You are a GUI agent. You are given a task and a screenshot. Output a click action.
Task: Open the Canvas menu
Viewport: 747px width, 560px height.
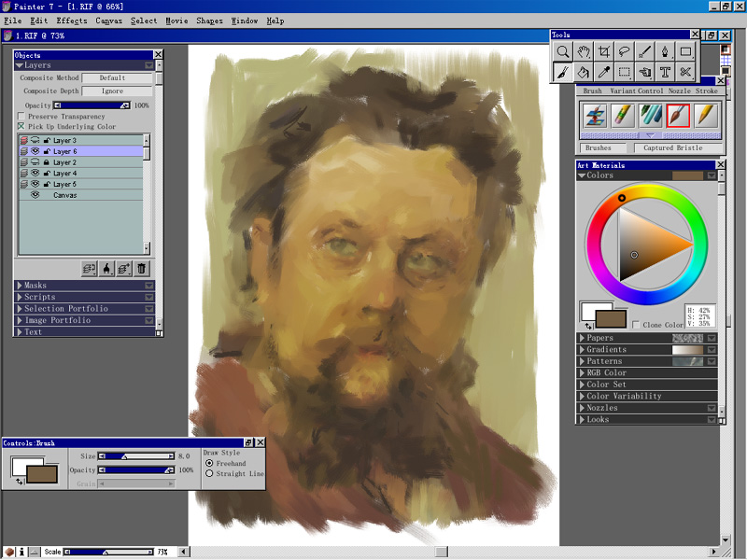coord(108,21)
